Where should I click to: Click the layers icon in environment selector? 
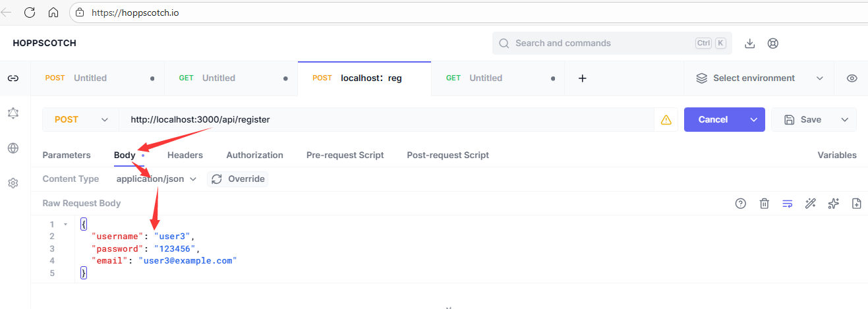pos(702,78)
